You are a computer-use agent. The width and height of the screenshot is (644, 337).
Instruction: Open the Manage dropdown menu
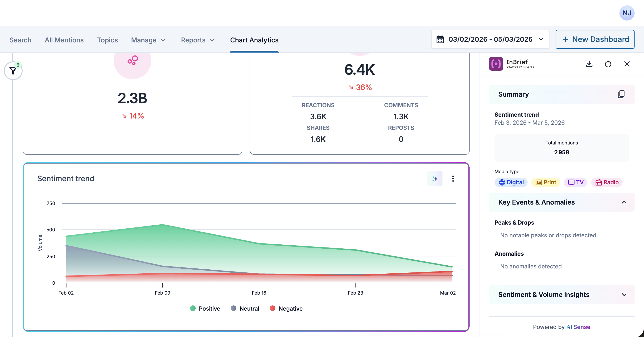(148, 40)
